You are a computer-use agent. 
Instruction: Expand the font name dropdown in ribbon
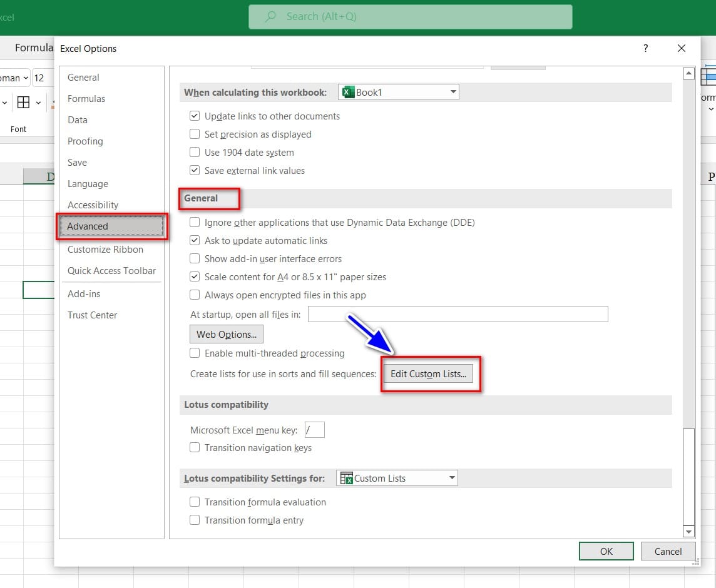pyautogui.click(x=26, y=78)
